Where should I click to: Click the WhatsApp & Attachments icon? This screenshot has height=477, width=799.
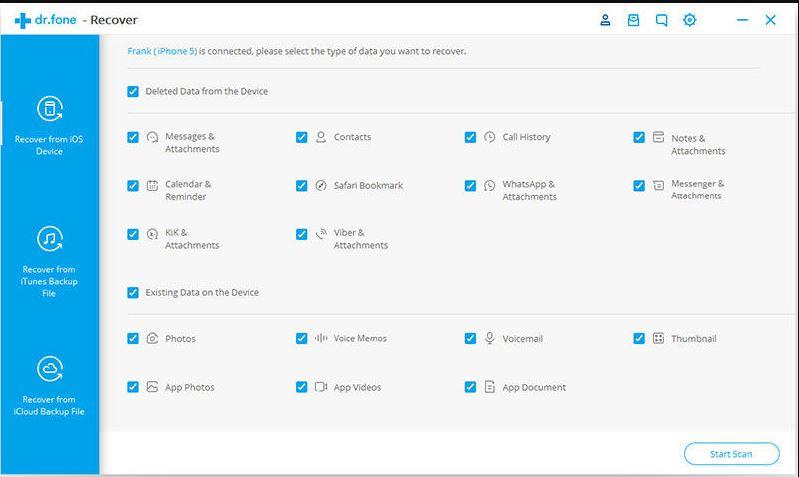tap(490, 186)
